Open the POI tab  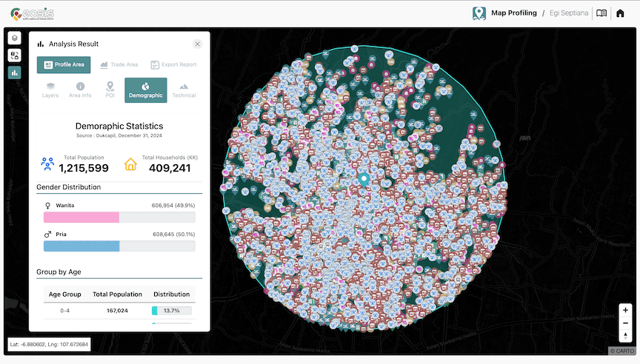110,90
